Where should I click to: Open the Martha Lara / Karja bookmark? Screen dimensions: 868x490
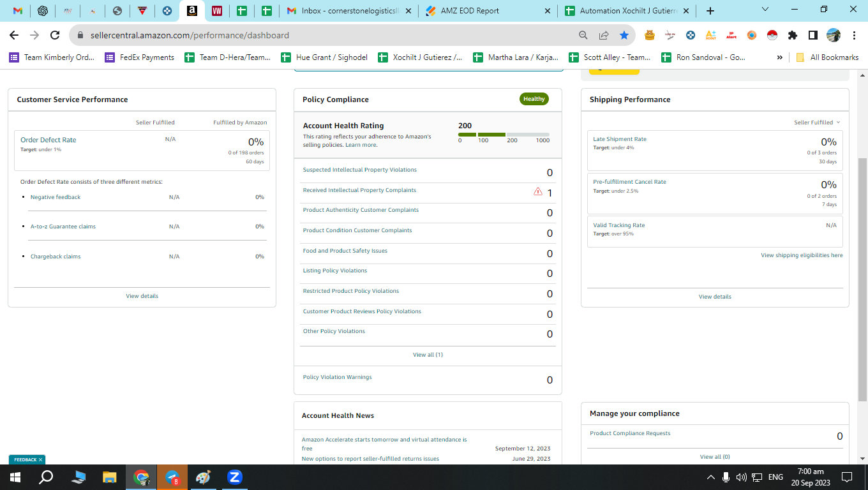click(x=517, y=57)
